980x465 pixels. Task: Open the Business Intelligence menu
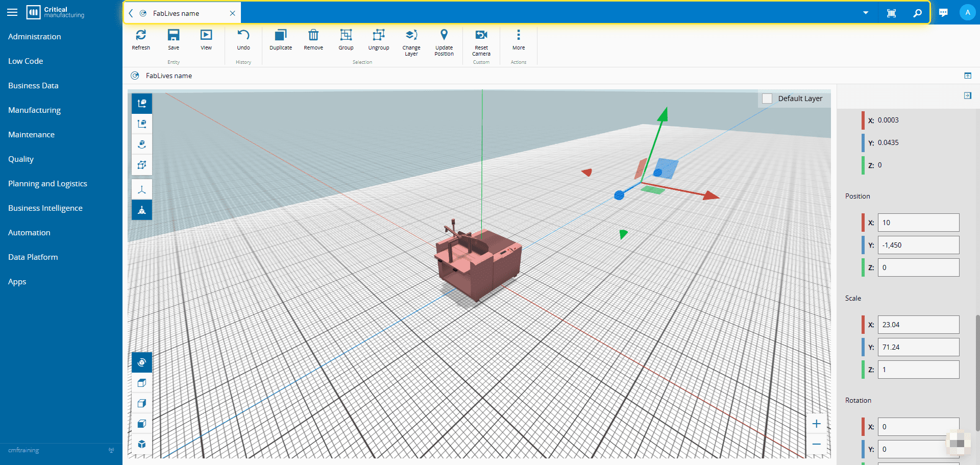(45, 208)
